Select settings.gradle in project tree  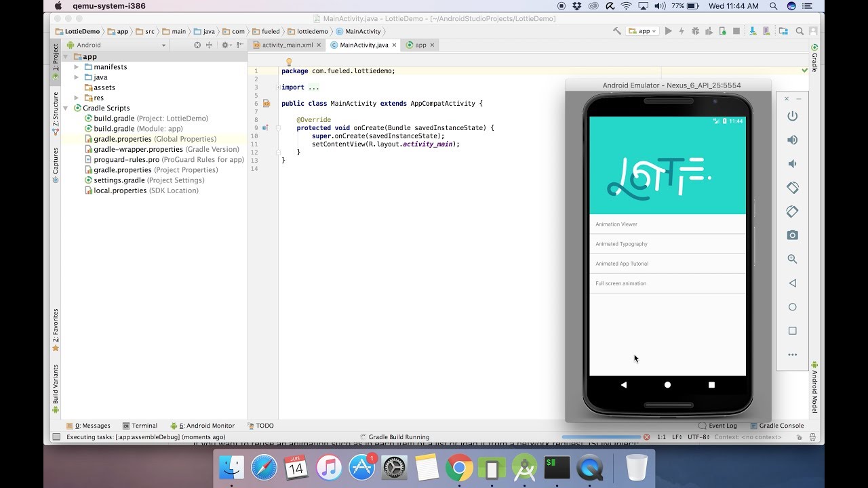coord(119,180)
